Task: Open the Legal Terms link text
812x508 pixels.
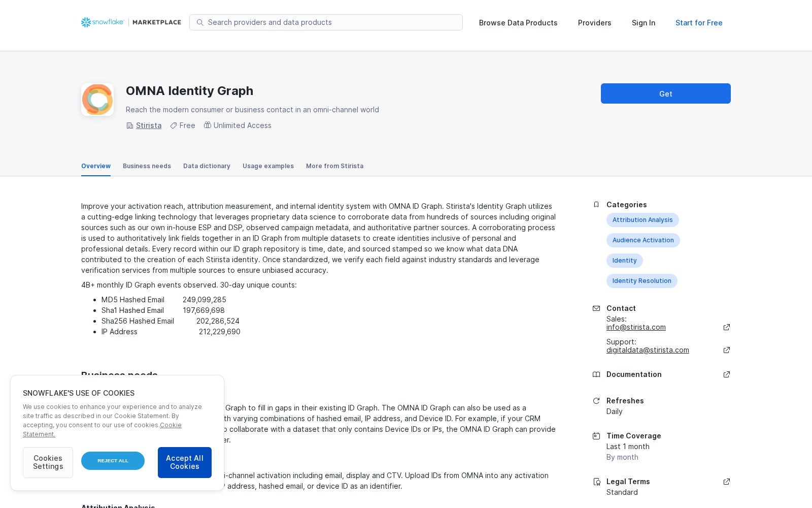Action: tap(628, 482)
